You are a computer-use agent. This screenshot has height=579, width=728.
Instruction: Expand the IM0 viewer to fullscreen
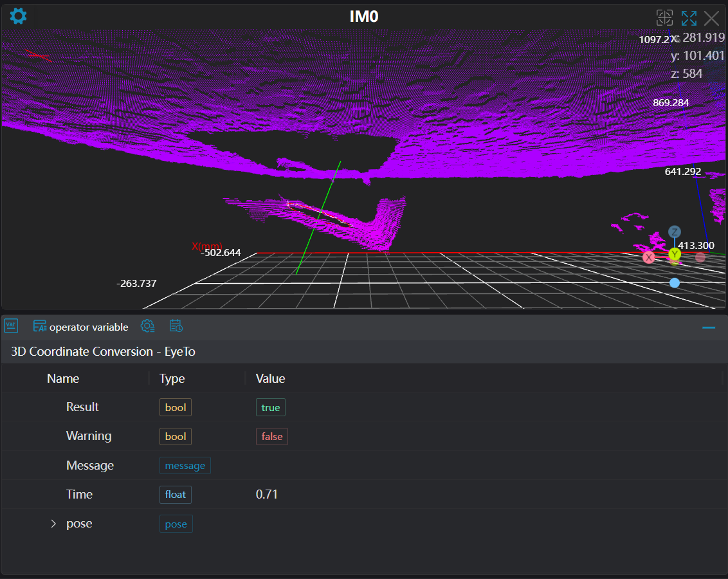click(x=689, y=18)
